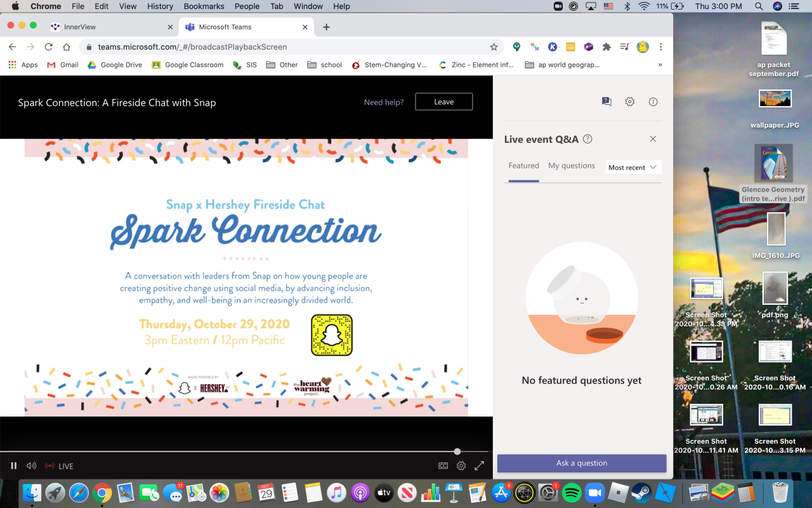The height and width of the screenshot is (508, 812).
Task: Select the pdf.png desktop file
Action: point(775,295)
